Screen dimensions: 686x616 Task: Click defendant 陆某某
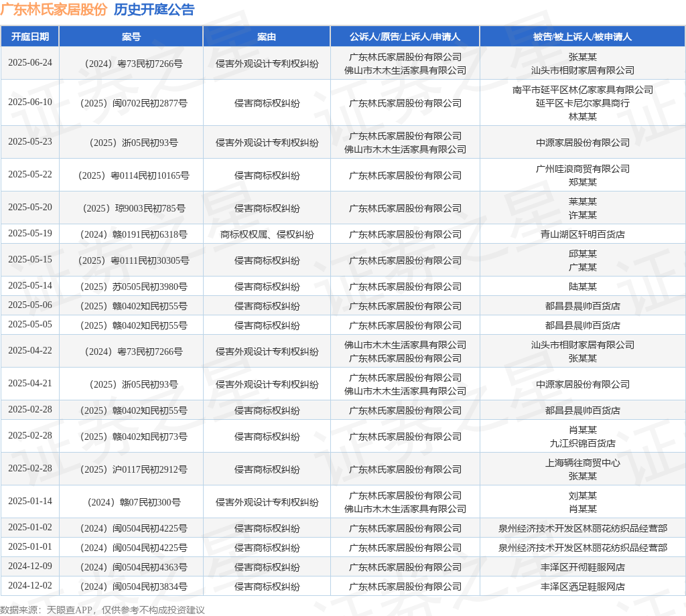[582, 287]
